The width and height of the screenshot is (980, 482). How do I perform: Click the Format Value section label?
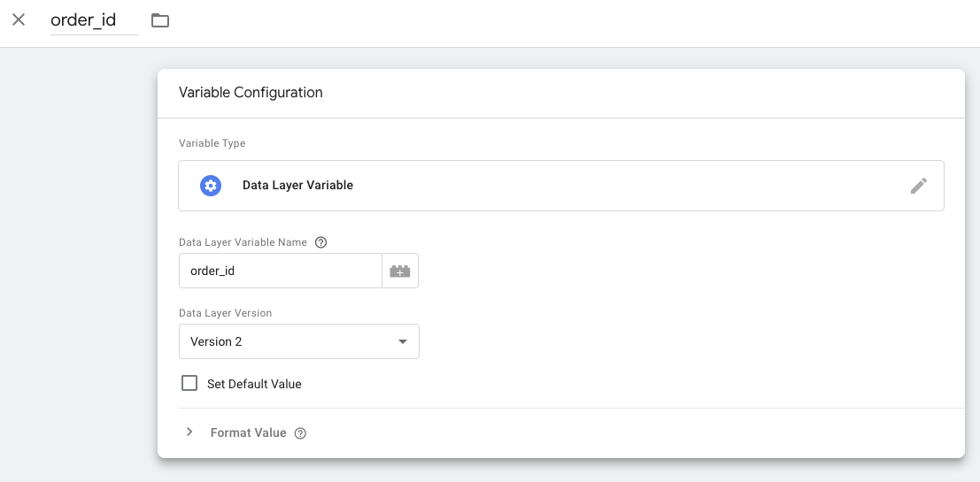[x=248, y=432]
